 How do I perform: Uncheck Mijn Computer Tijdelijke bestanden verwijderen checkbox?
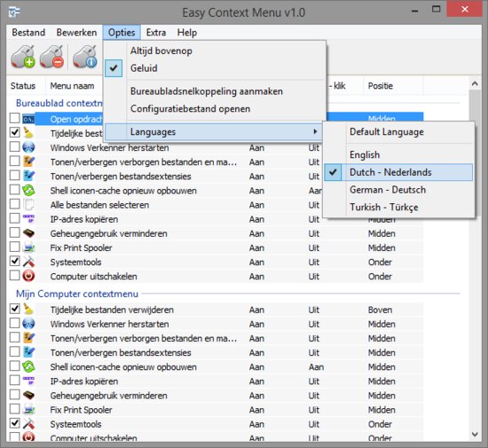coord(14,309)
